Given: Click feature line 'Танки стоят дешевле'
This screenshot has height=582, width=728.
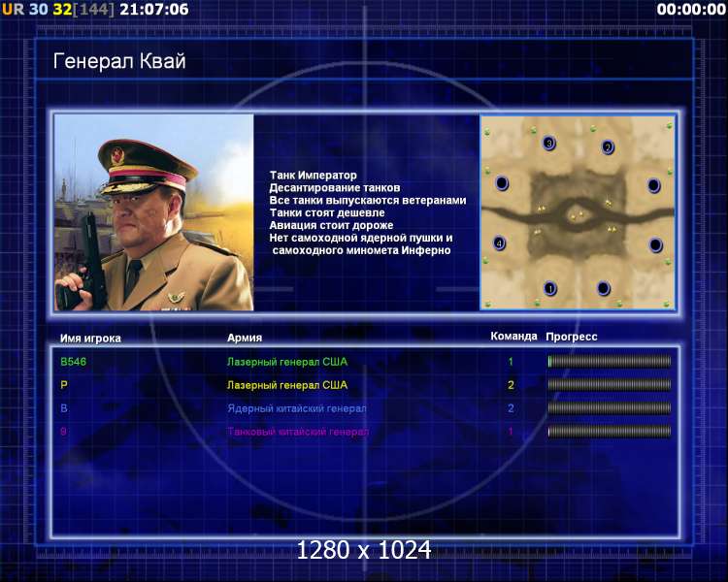Looking at the screenshot, I should (x=327, y=213).
